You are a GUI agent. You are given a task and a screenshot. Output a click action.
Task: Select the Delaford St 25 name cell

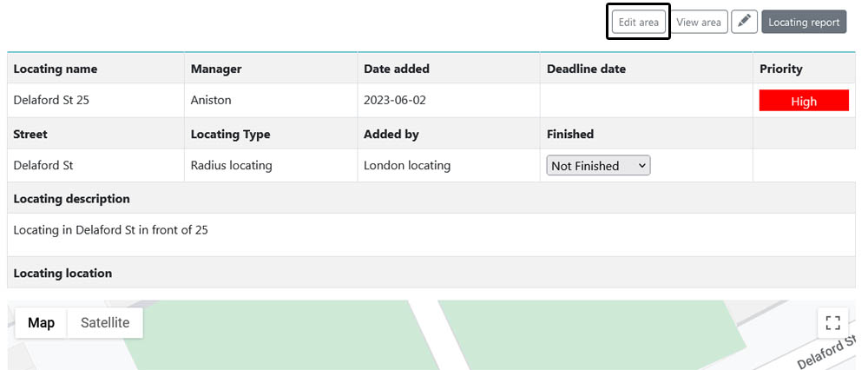(95, 100)
